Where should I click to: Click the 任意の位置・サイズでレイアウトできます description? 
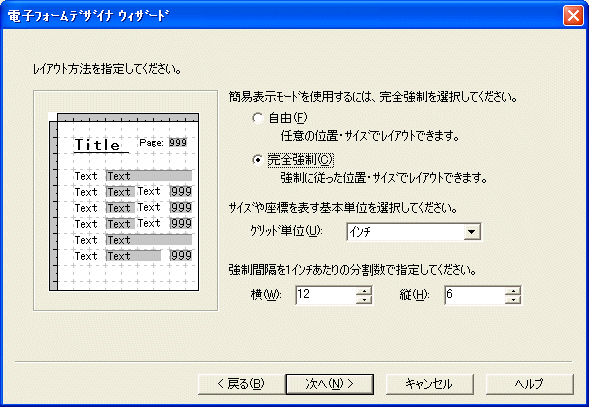(x=370, y=136)
